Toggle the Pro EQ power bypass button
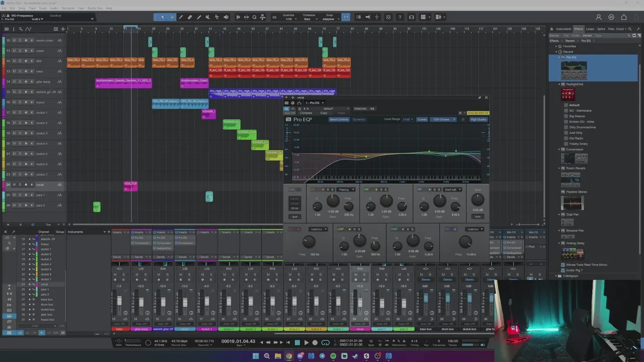The image size is (644, 362). (x=287, y=109)
